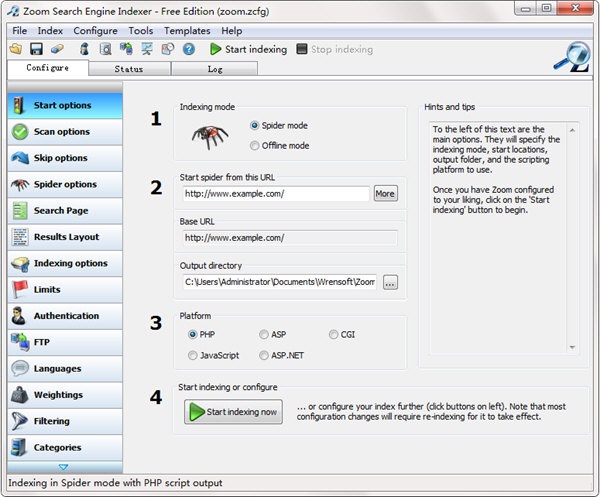The image size is (600, 497).
Task: Click the FTP upload computers toolbar icon
Action: pyautogui.click(x=126, y=49)
